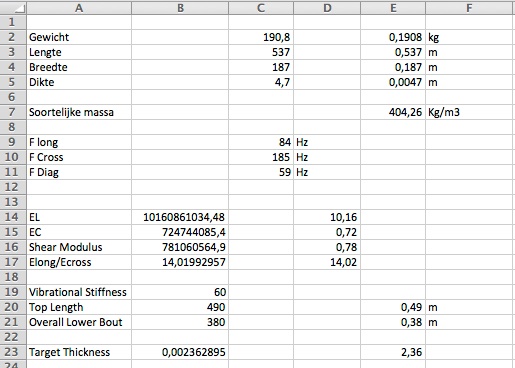Select column E header
515x368 pixels.
393,8
